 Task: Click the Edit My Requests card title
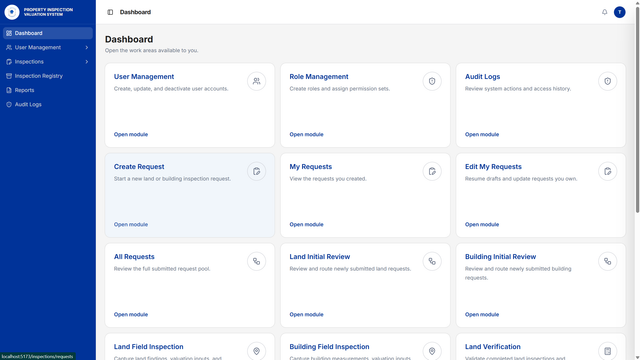point(493,167)
